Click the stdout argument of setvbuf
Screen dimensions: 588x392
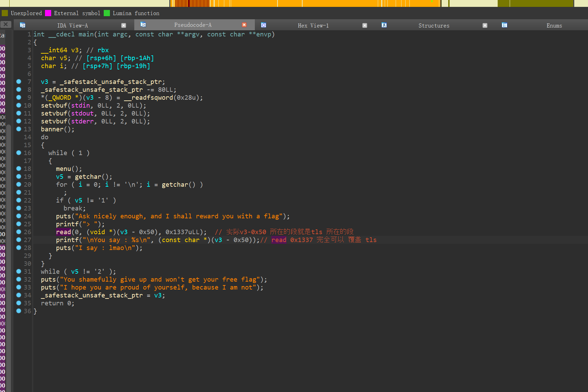point(82,113)
